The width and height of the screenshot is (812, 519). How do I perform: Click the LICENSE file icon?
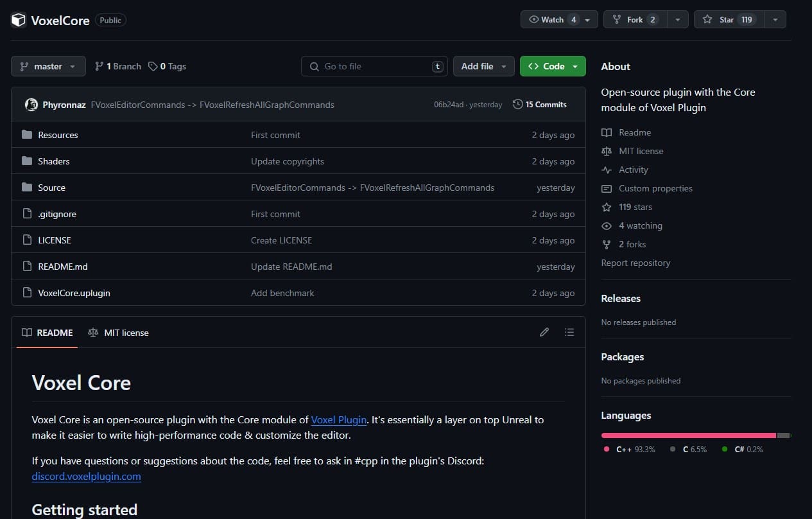[x=27, y=240]
